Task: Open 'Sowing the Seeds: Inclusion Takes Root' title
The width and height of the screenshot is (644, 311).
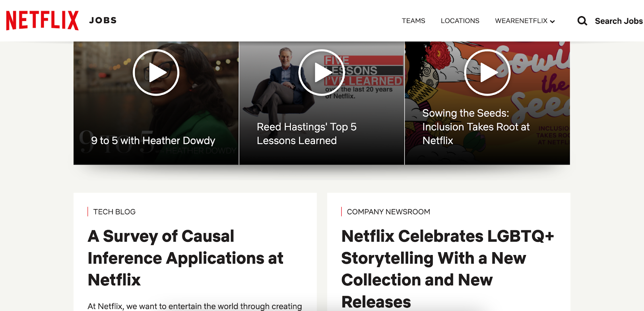Action: [x=476, y=127]
